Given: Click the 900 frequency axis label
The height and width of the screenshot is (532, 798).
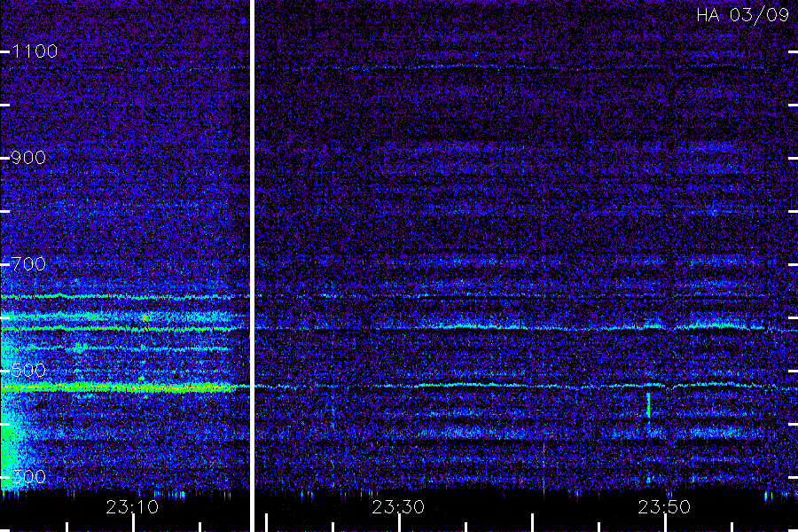Looking at the screenshot, I should 28,158.
